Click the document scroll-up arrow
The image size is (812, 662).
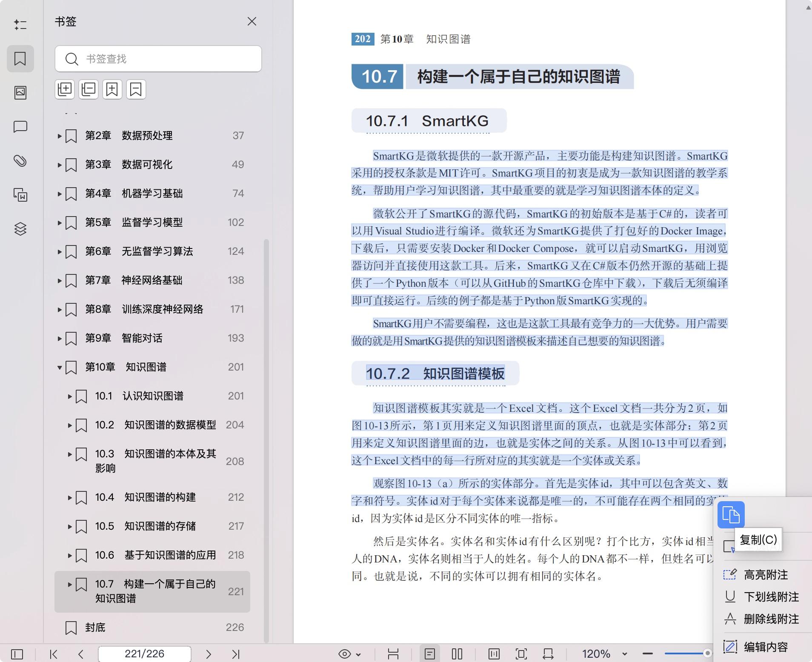pos(808,7)
